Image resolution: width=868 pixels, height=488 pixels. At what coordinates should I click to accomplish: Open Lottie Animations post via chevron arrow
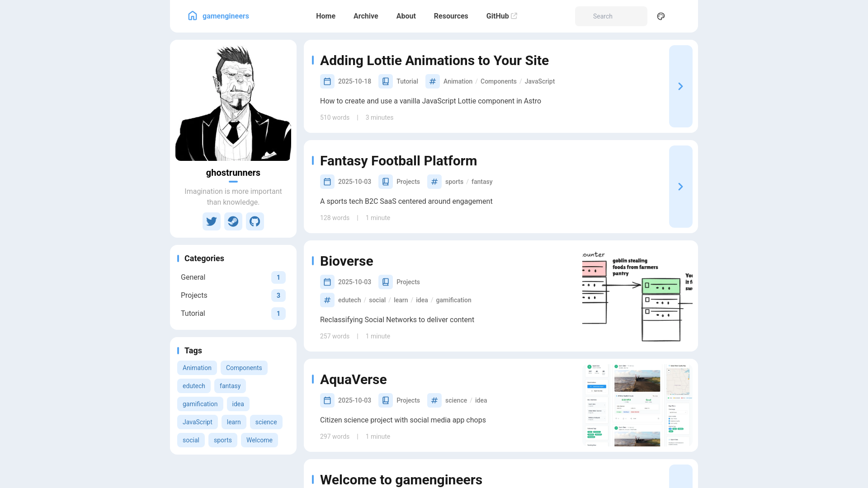pyautogui.click(x=680, y=86)
